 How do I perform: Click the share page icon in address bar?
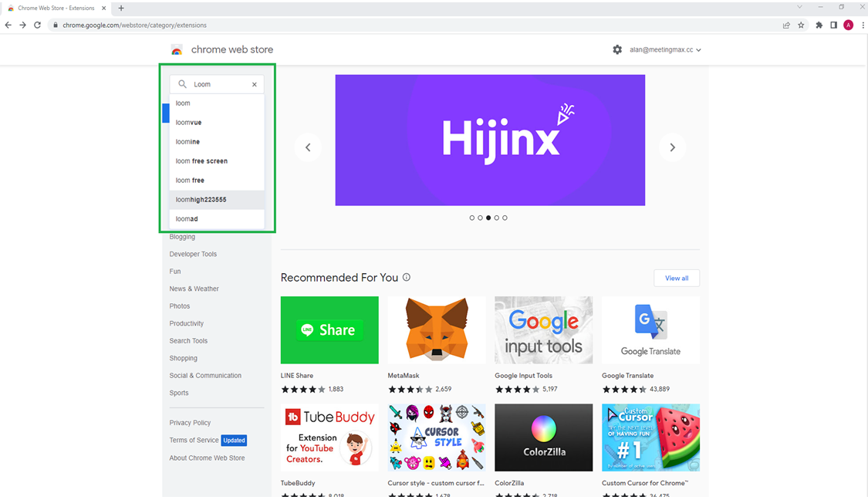tap(786, 25)
